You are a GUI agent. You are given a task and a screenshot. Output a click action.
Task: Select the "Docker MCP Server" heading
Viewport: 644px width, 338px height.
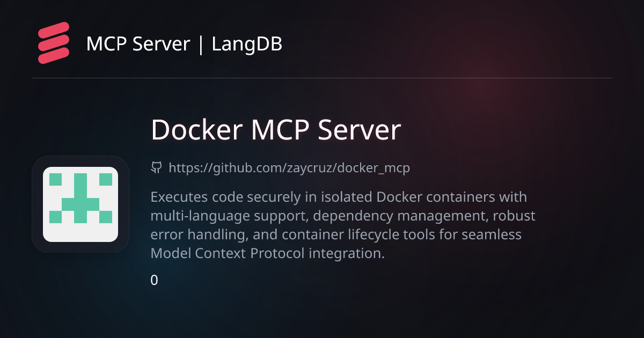276,130
